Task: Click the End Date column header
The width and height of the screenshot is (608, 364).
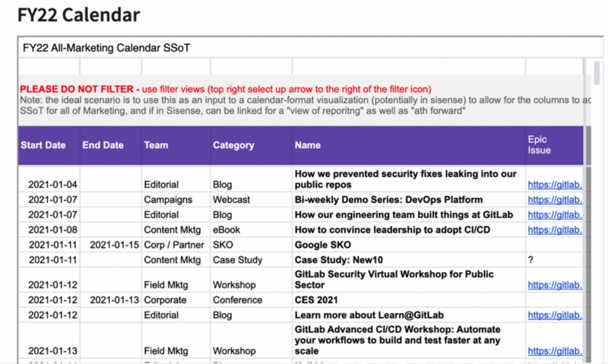Action: pyautogui.click(x=103, y=145)
